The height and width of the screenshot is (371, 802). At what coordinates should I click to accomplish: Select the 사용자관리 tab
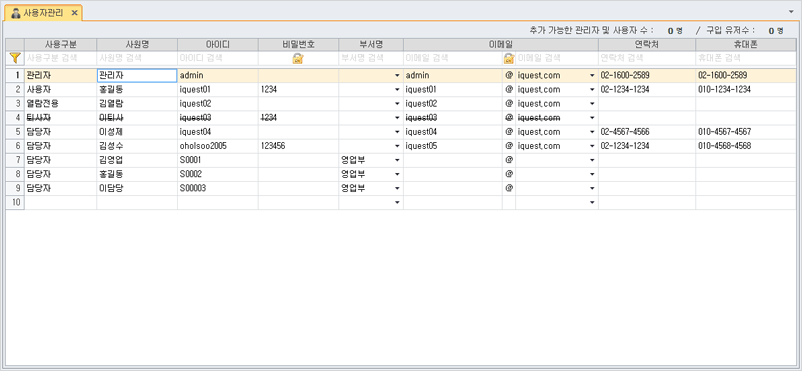[43, 13]
